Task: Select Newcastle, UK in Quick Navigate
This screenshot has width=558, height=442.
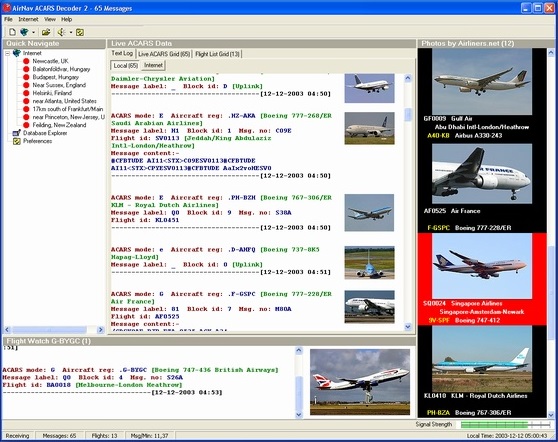Action: point(50,61)
